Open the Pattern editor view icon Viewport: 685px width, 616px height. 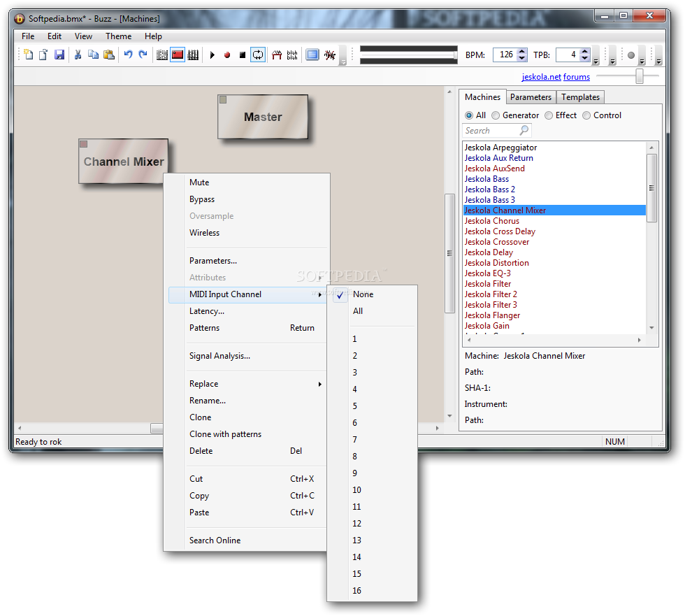pos(162,55)
